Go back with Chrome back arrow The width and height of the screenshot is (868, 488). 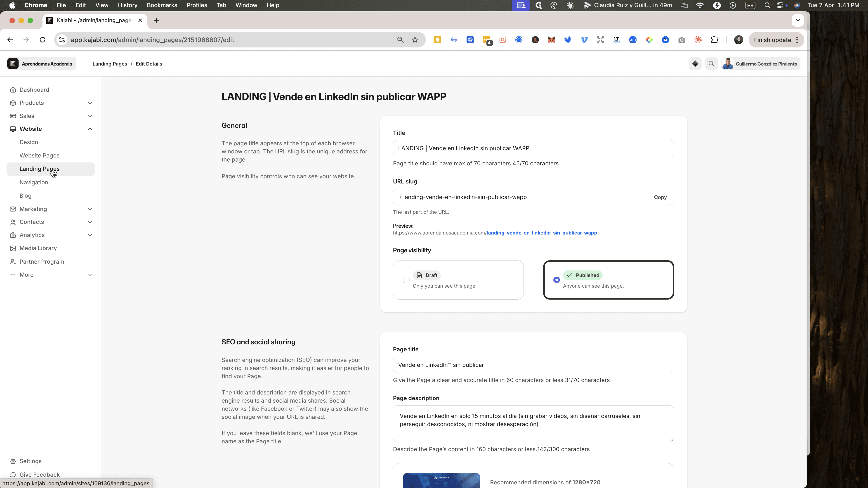coord(10,40)
